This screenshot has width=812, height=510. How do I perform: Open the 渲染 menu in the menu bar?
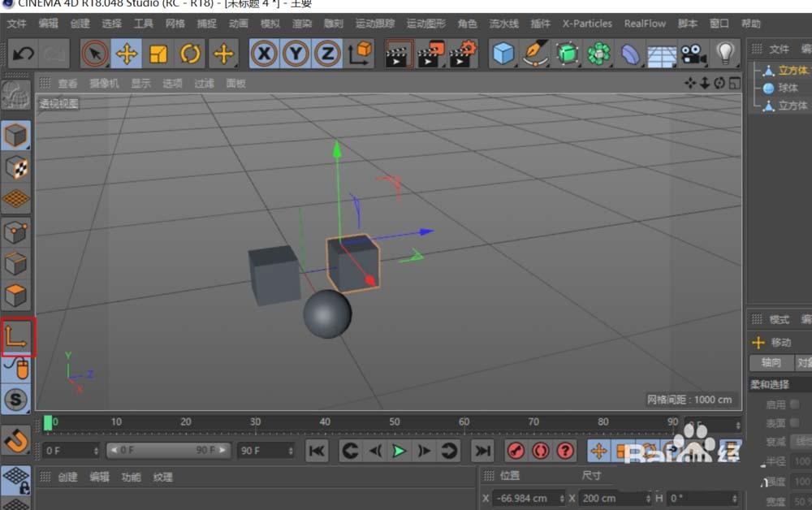click(x=301, y=24)
